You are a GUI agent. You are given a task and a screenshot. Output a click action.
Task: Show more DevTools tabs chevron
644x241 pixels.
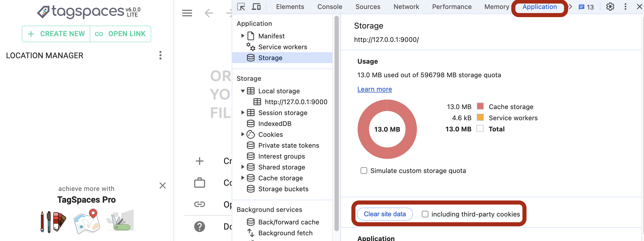pos(571,7)
